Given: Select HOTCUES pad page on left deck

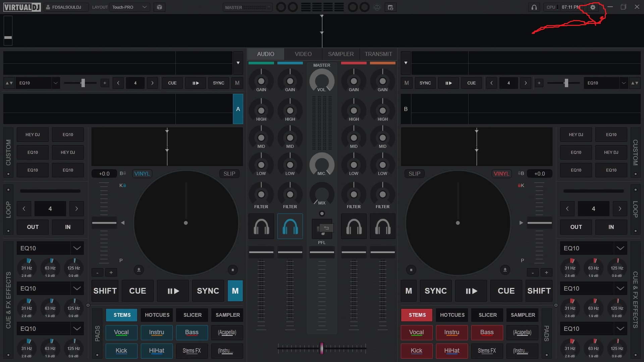Looking at the screenshot, I should pos(157,315).
